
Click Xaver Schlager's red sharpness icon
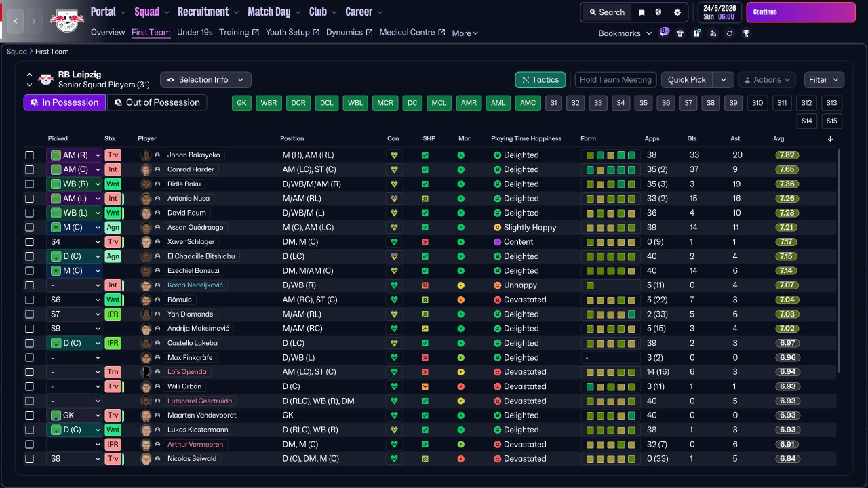point(425,242)
